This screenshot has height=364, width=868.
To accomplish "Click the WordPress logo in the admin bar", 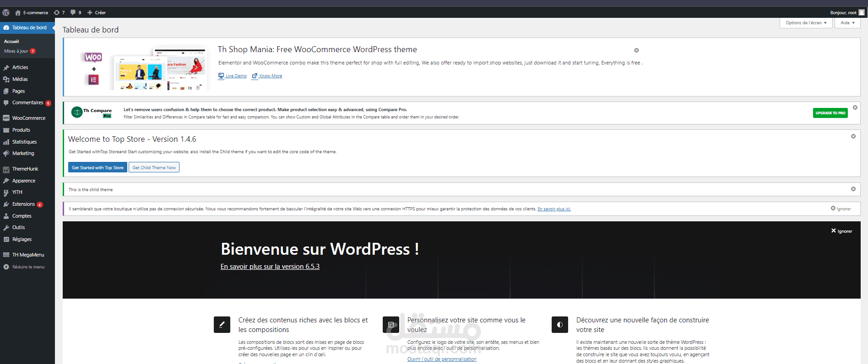I will (x=6, y=12).
